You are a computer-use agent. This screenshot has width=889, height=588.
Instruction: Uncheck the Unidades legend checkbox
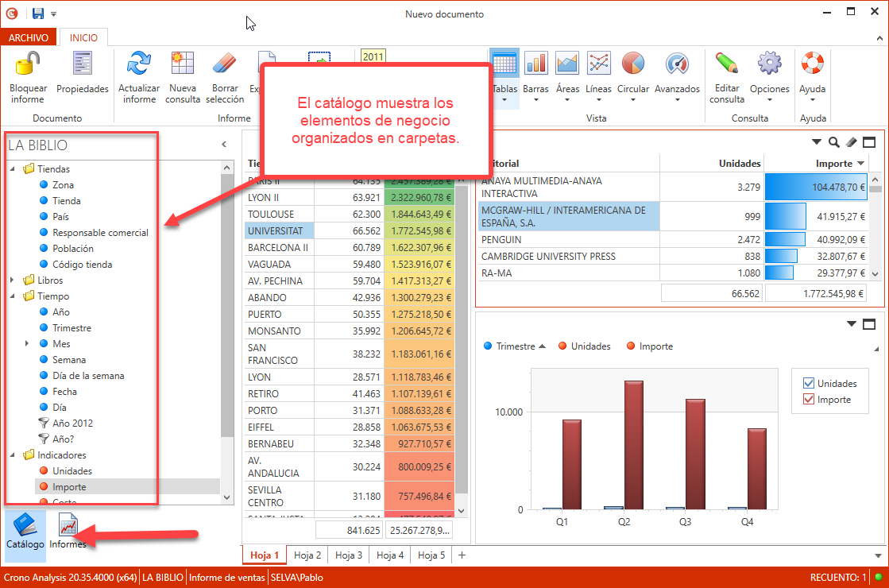tap(810, 384)
